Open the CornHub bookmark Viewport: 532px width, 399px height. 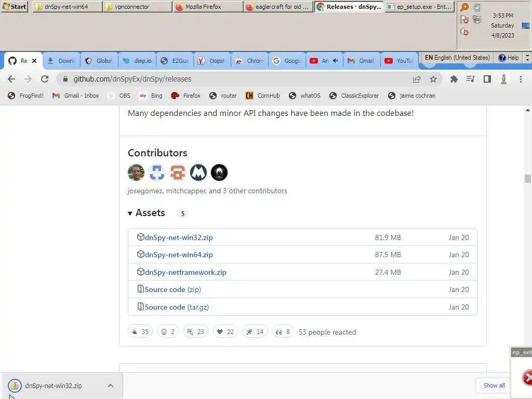[262, 96]
